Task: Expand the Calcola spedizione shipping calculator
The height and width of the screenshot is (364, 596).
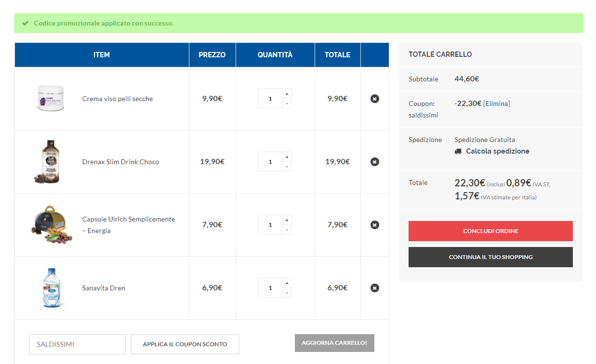Action: 497,151
